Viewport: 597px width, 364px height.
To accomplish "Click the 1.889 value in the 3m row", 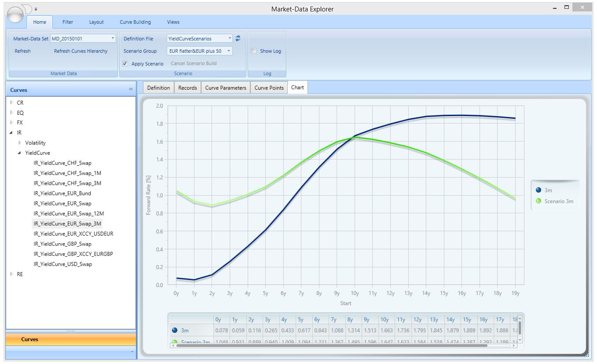I will click(x=469, y=331).
